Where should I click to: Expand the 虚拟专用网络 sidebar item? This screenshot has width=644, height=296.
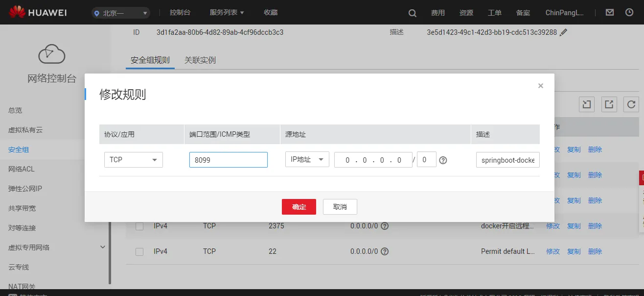tap(102, 247)
